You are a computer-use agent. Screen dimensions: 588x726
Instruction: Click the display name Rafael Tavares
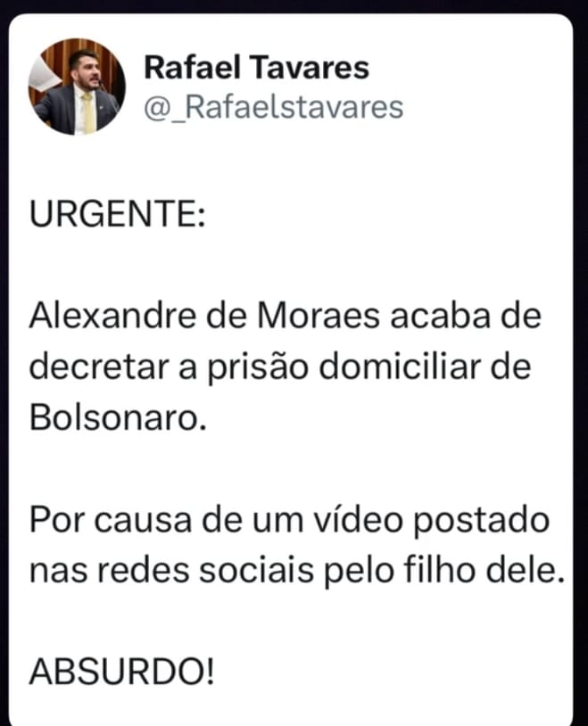point(256,68)
